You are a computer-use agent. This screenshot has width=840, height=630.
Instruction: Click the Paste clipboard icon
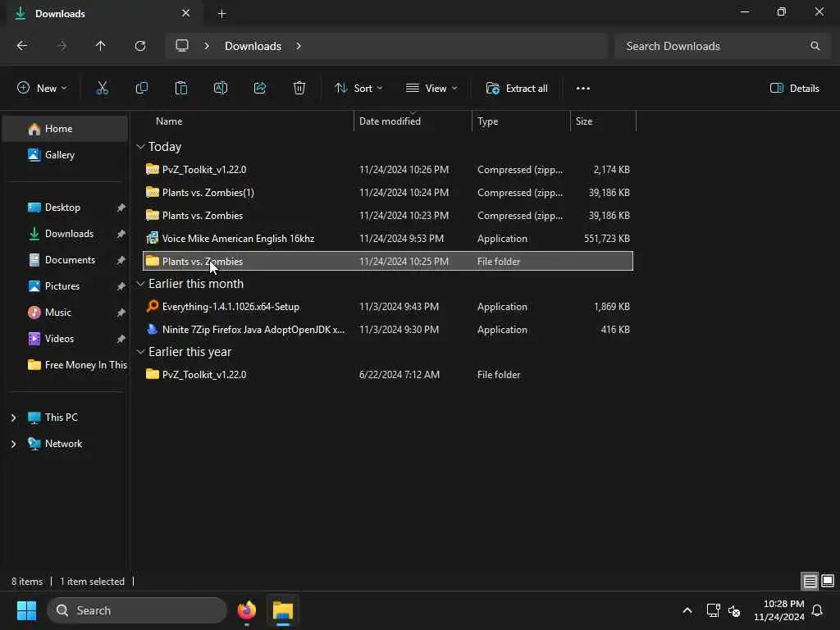181,89
